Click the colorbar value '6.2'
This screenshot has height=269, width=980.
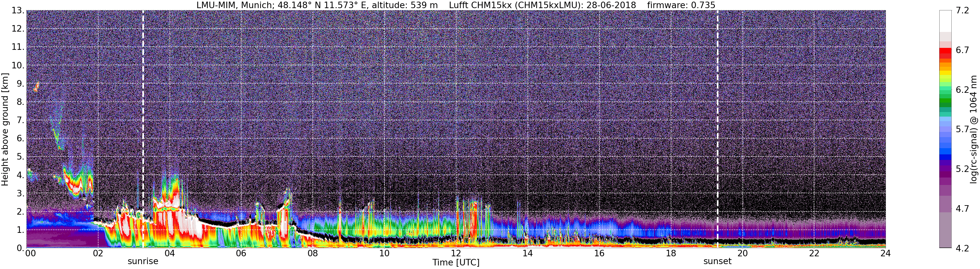[962, 90]
